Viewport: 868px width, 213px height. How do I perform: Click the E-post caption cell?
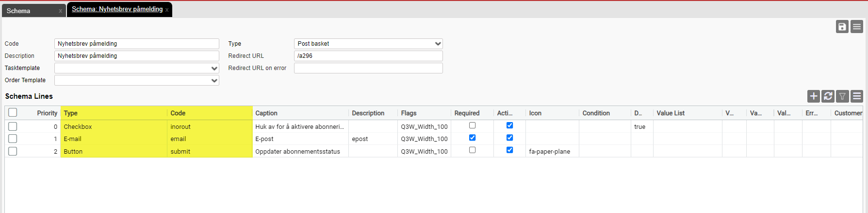(300, 139)
